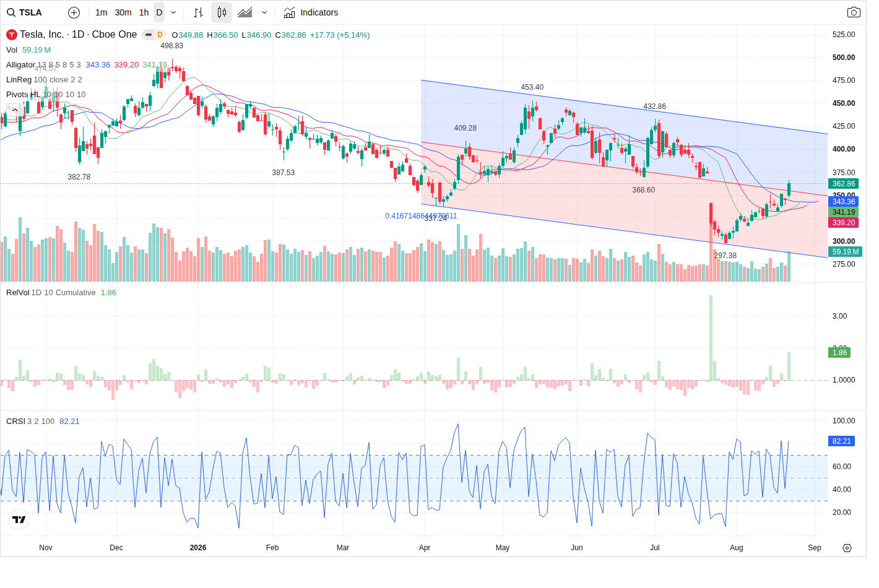Image resolution: width=879 pixels, height=588 pixels.
Task: Click the LinReg value 0.416714864 label
Action: coord(421,216)
